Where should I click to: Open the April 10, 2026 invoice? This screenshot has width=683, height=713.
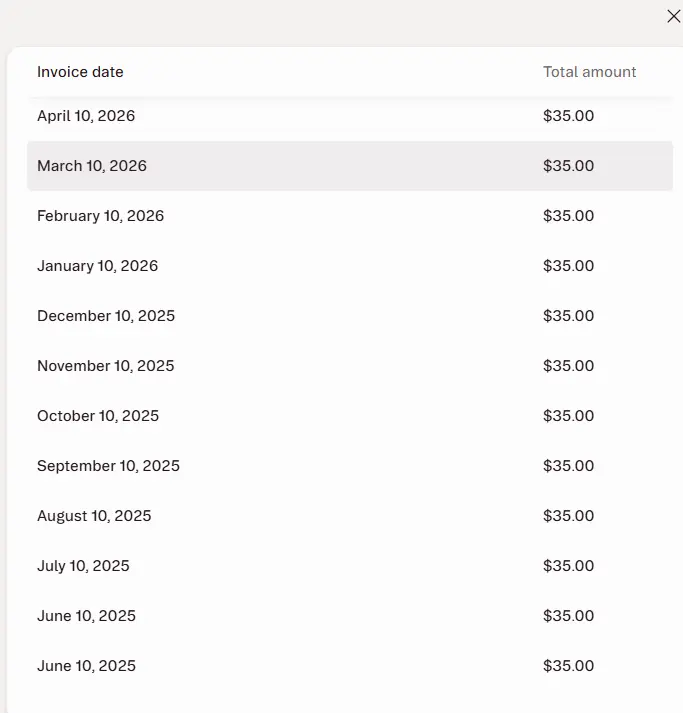(x=350, y=116)
